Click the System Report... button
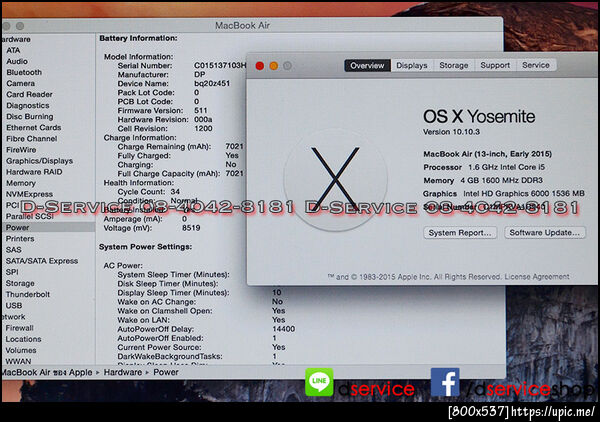The image size is (600, 422). 460,233
